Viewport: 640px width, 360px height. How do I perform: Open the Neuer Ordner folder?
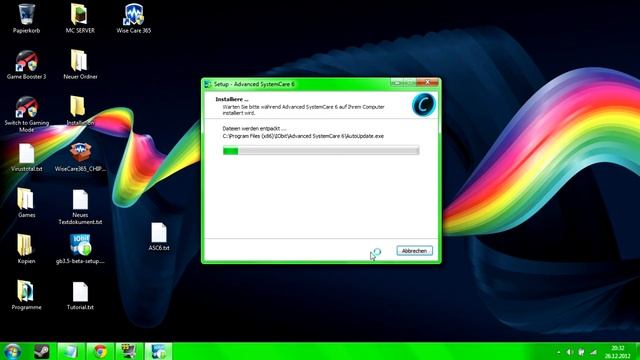click(x=80, y=64)
